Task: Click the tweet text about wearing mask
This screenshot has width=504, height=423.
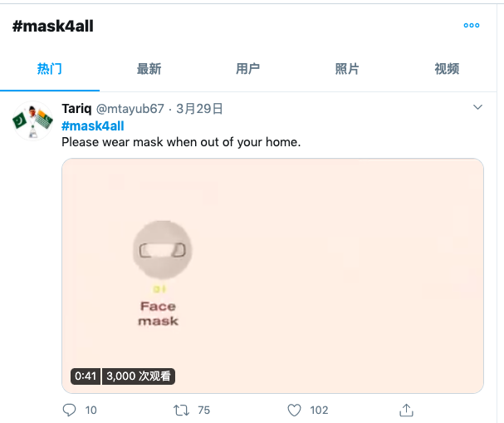Action: (181, 142)
